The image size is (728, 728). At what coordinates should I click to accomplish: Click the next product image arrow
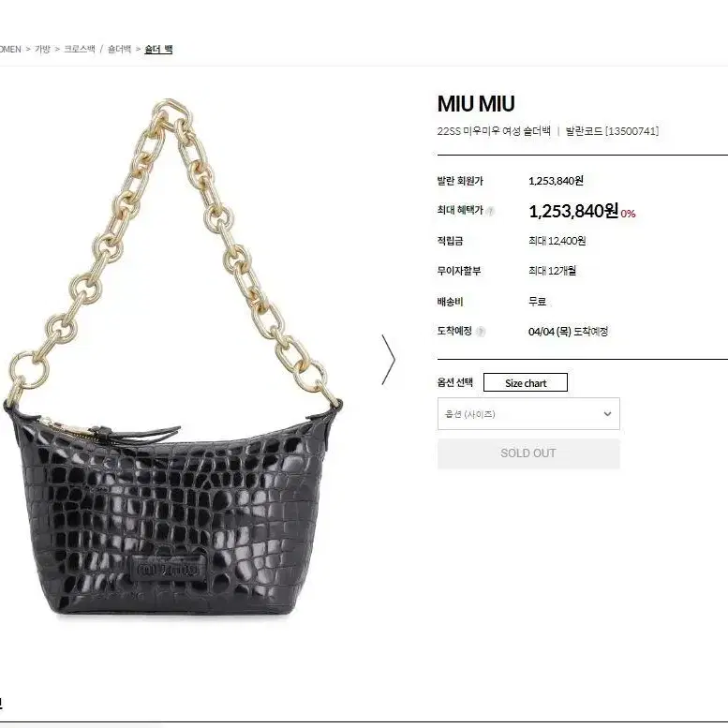coord(389,360)
